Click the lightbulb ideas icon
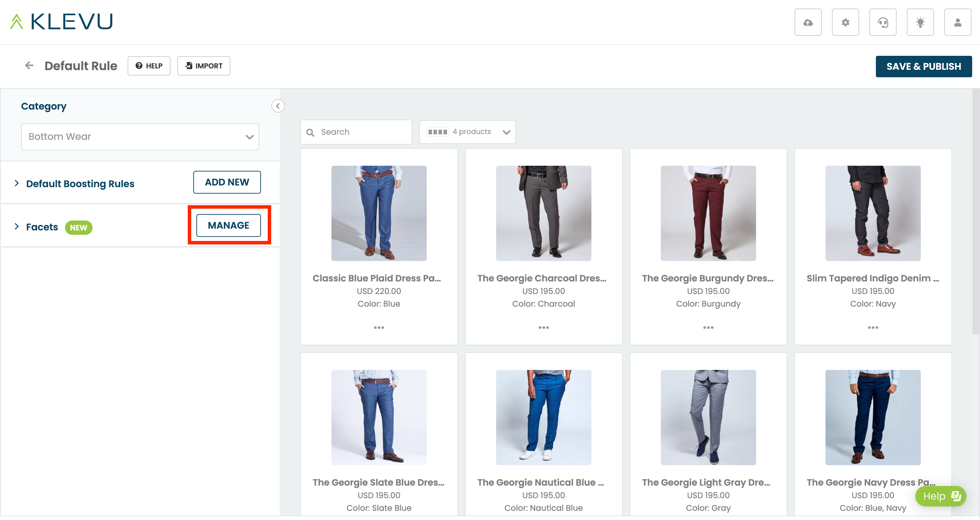The image size is (980, 520). 920,22
